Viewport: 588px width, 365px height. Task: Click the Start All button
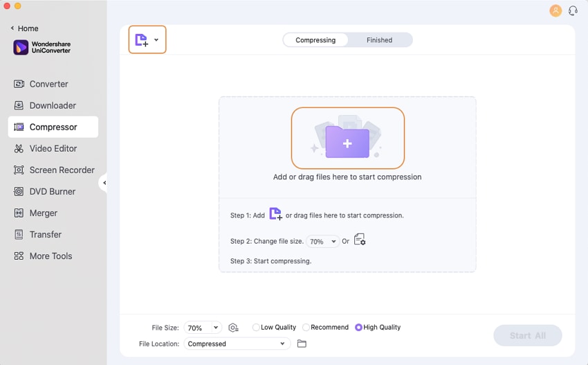(x=527, y=335)
